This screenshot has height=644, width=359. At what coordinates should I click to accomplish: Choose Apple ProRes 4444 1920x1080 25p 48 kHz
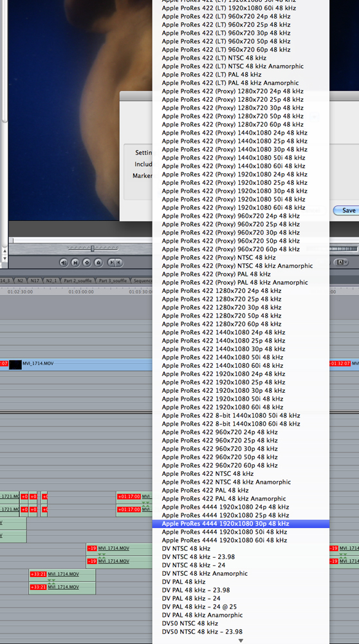pos(241,515)
